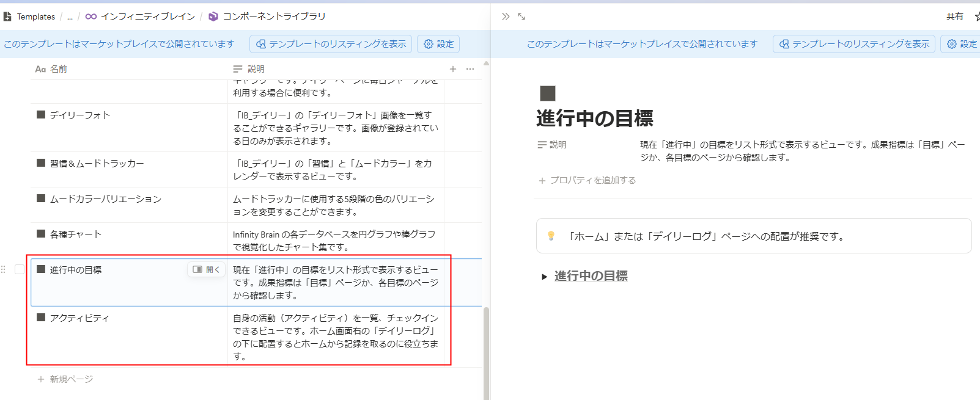Click side panel 設定 gear button

coord(962,44)
